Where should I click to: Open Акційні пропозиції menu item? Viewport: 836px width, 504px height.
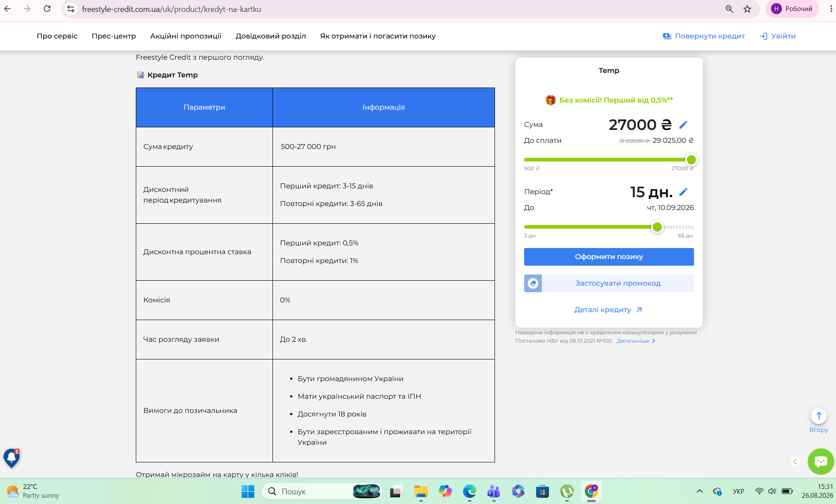tap(186, 36)
